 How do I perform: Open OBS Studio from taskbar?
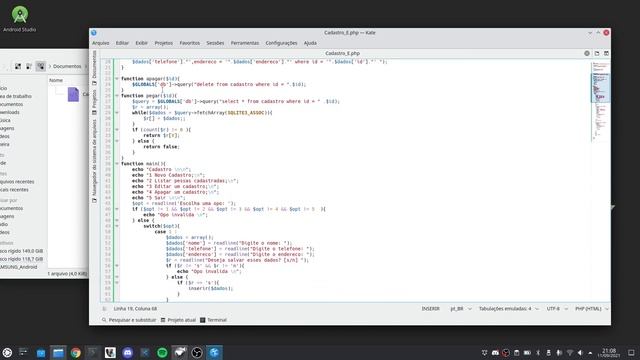pos(197,353)
